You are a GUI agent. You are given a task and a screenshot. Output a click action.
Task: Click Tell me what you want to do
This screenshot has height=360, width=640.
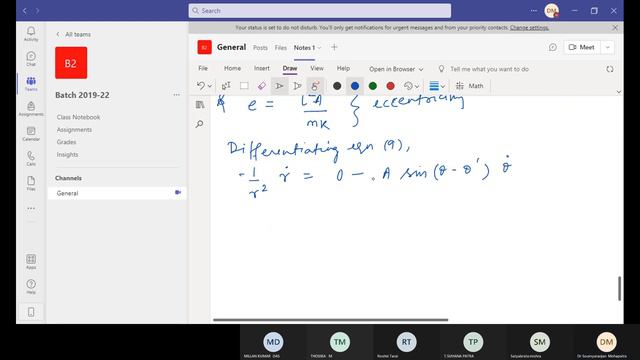click(489, 69)
